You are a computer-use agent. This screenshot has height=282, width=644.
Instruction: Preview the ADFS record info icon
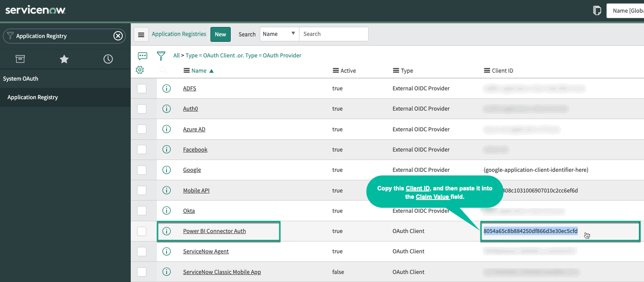tap(167, 89)
